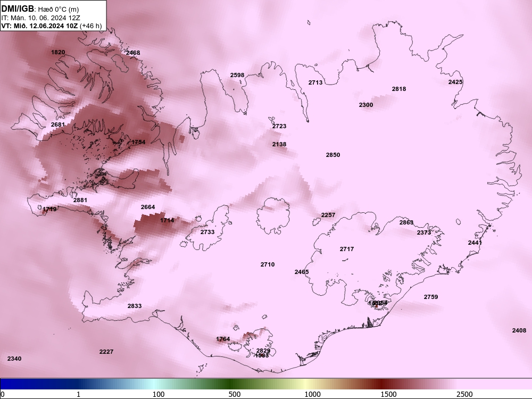
Task: Click the 2833 label in the southwest
Action: tap(135, 306)
